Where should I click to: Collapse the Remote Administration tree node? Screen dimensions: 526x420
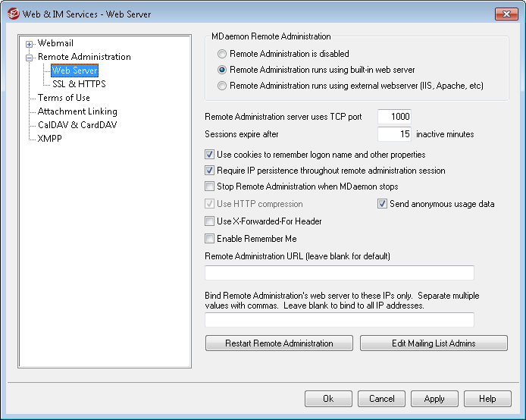point(30,57)
